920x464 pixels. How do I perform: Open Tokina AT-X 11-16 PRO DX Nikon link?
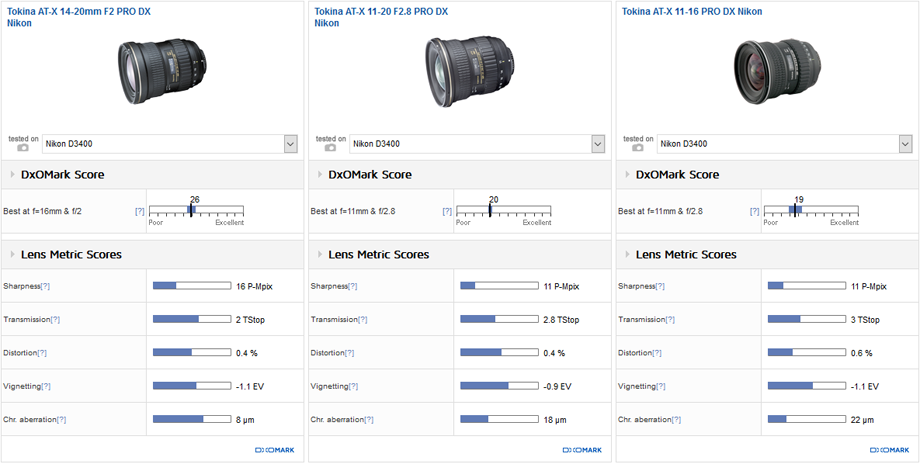tap(692, 11)
